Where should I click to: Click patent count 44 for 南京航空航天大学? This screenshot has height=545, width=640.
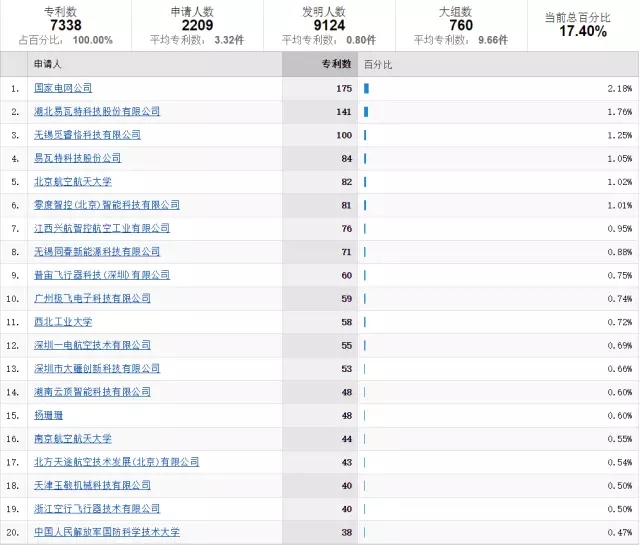coord(347,439)
